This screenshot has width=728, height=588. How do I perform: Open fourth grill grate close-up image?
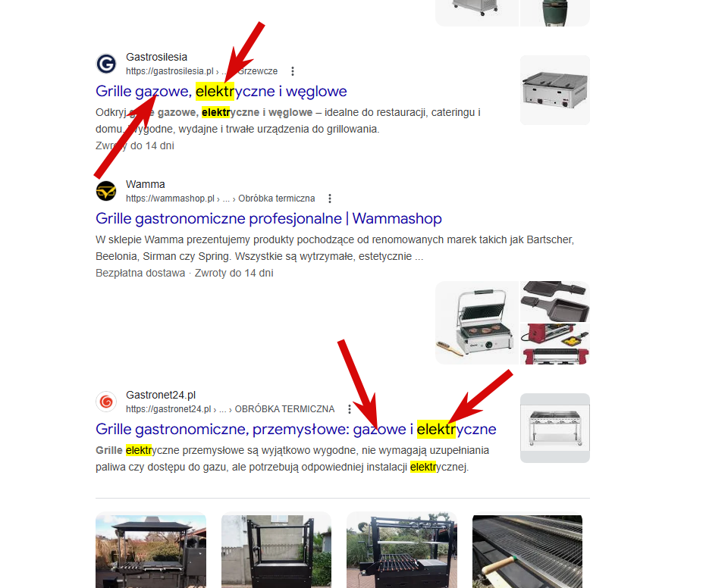point(527,550)
